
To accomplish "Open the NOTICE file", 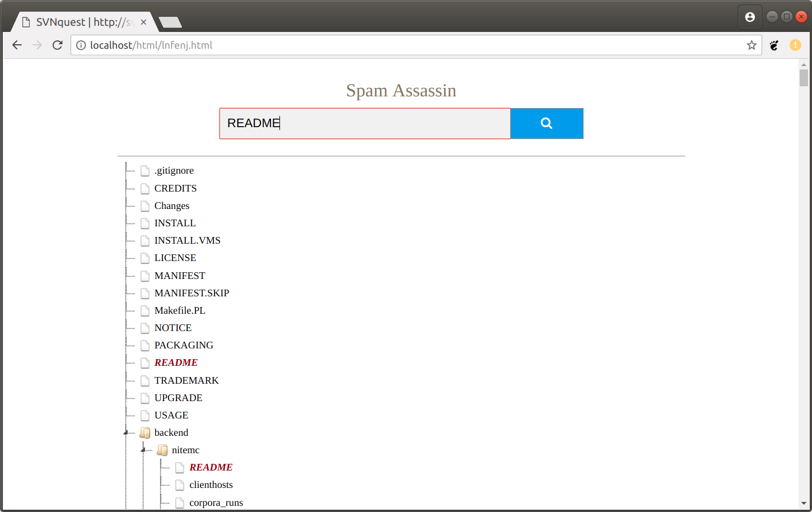I will (x=173, y=328).
